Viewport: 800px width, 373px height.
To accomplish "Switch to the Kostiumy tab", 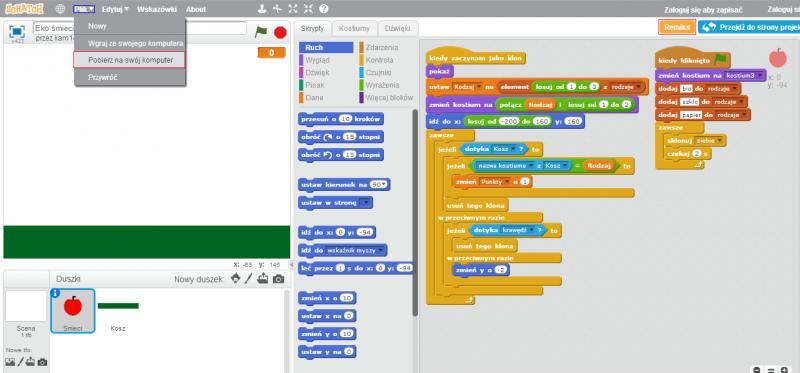I will 354,29.
